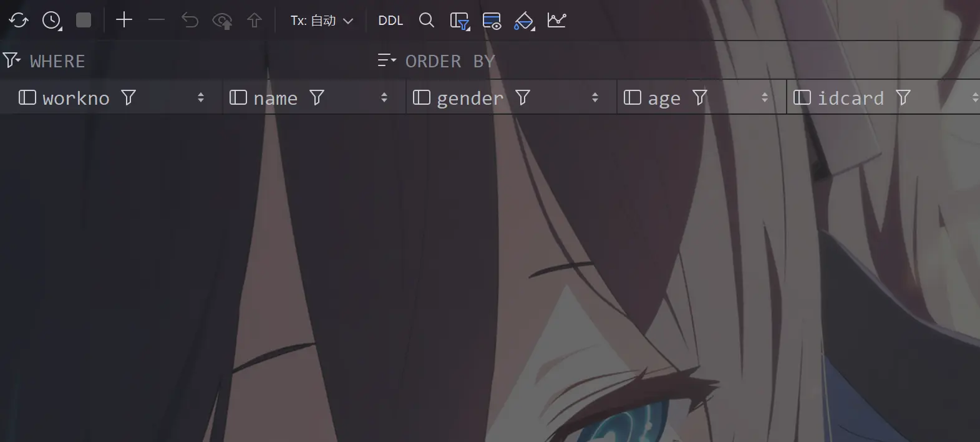
Task: Click the gender column type icon
Action: pos(422,97)
